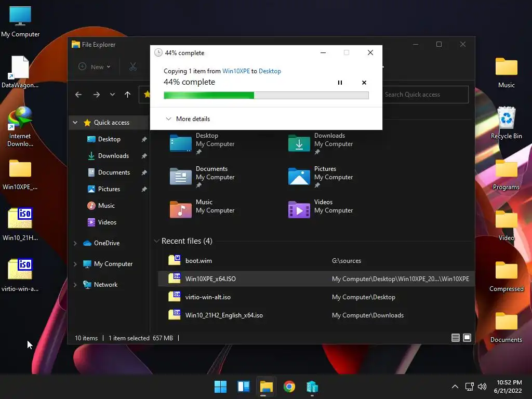Screen dimensions: 532x399
Task: Select the Win10XPE_ folder on desktop
Action: (20, 175)
